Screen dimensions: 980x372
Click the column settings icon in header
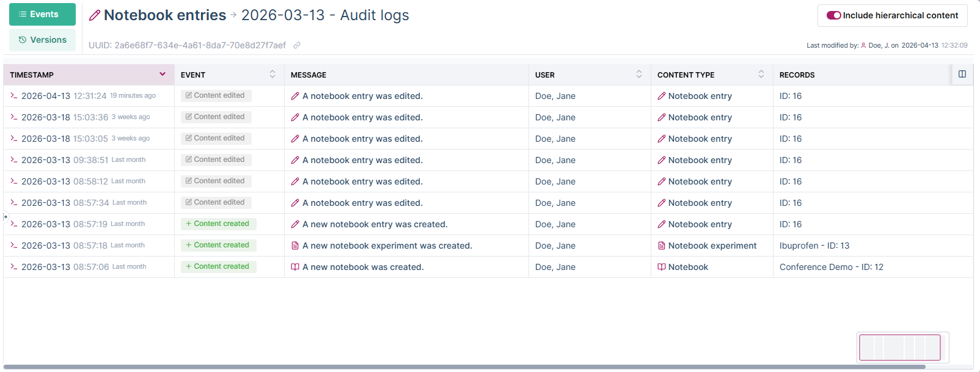click(x=962, y=75)
